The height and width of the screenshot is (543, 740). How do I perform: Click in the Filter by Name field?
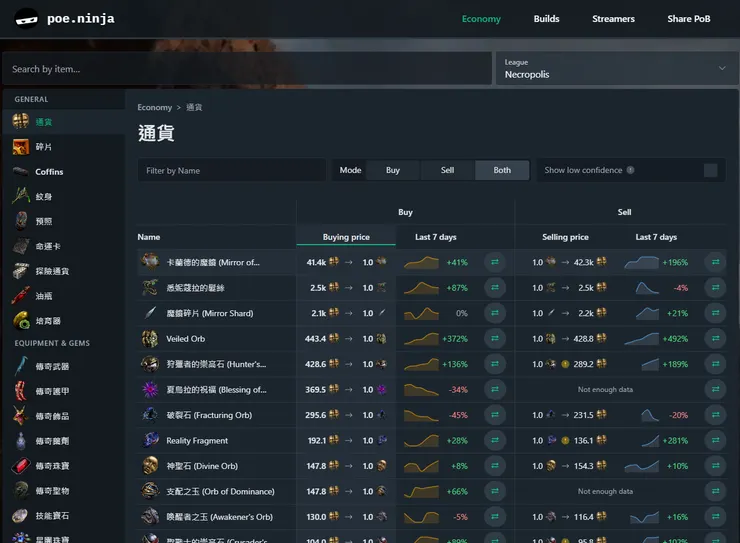click(x=232, y=170)
